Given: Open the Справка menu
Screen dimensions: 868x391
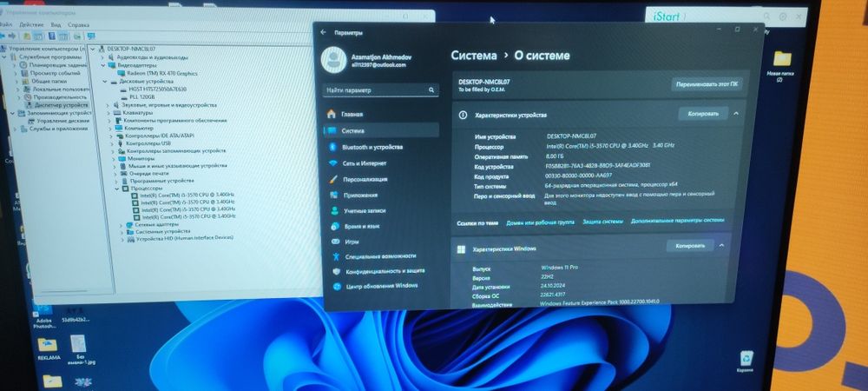Looking at the screenshot, I should click(x=79, y=25).
